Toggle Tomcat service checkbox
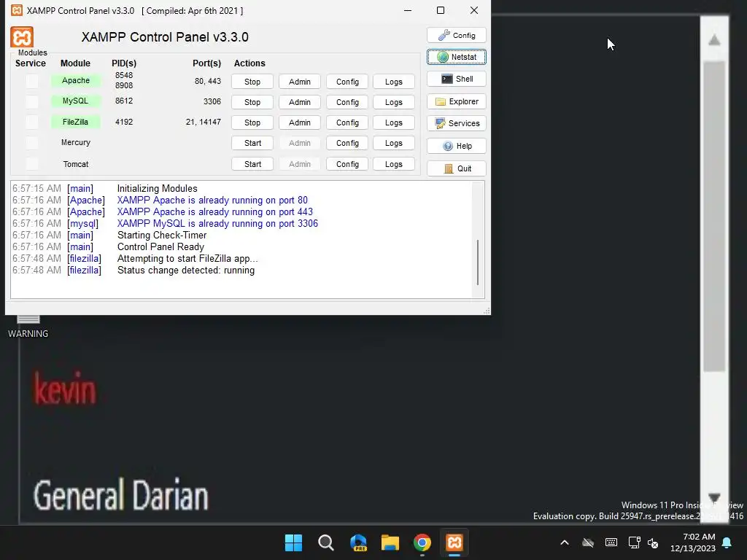 (x=32, y=164)
